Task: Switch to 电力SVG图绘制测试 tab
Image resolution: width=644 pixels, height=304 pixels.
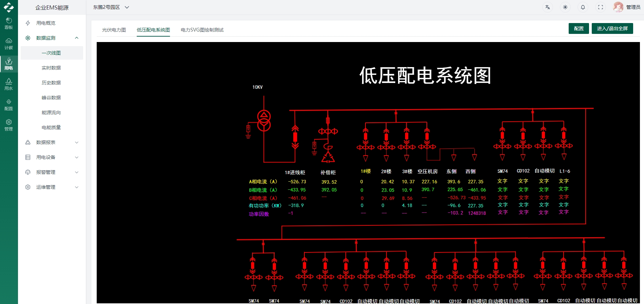Action: click(202, 30)
